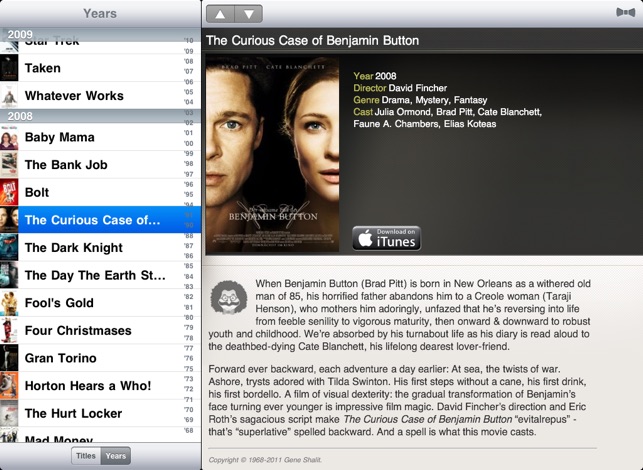Tap the Genre Drama, Mystery, Fantasy line
The height and width of the screenshot is (470, 643).
(420, 100)
